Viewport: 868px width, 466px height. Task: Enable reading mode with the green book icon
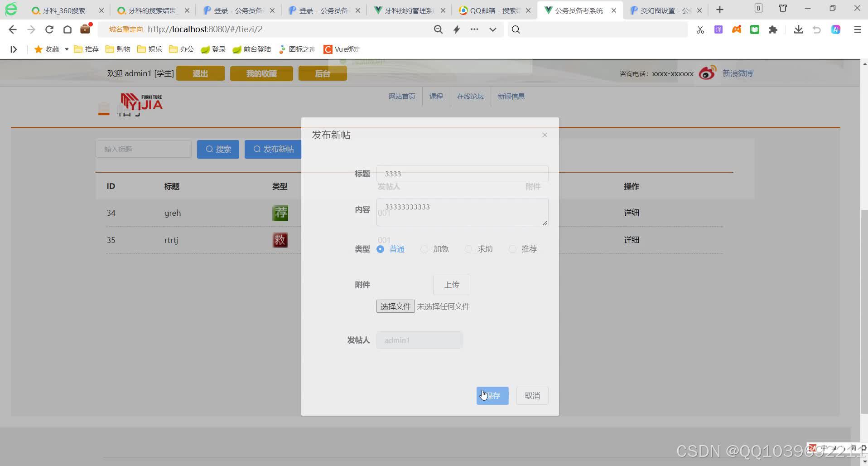click(x=755, y=29)
